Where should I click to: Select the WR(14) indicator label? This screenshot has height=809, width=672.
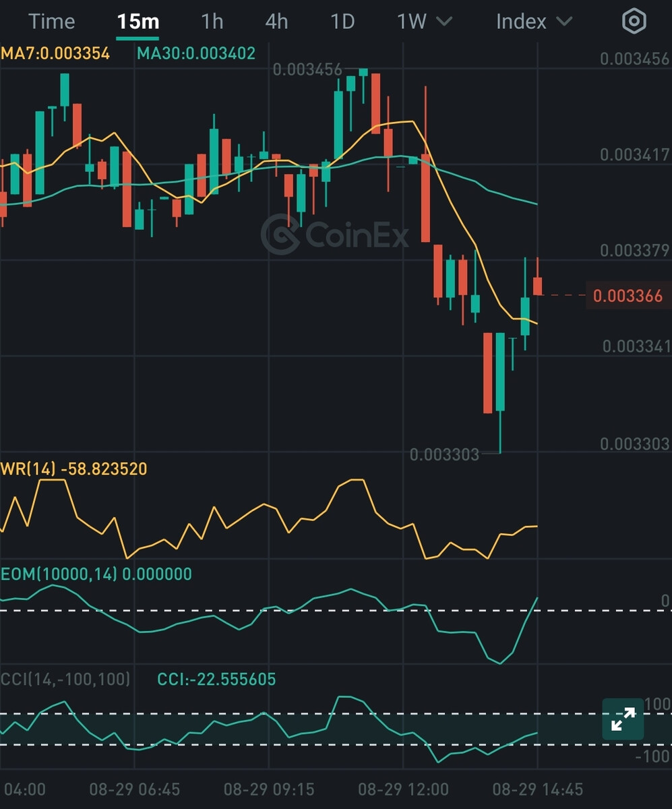[73, 469]
